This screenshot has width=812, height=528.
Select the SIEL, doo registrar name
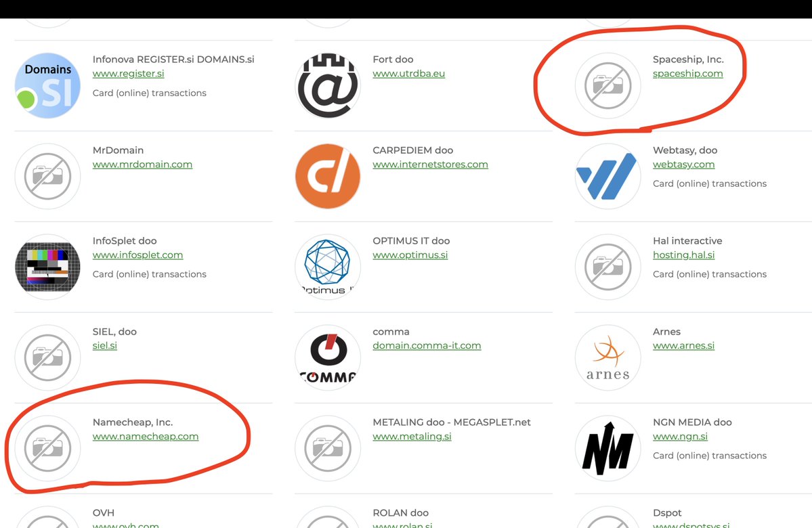point(114,332)
